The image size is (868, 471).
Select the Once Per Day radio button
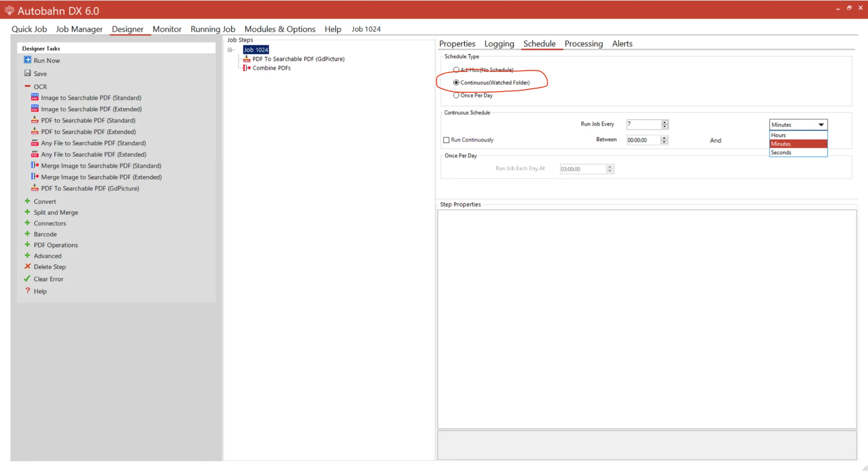point(456,95)
